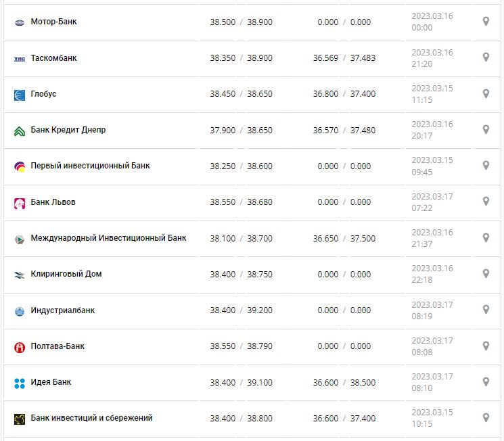Click the Банк Львов logo icon
The height and width of the screenshot is (441, 504).
coord(20,203)
